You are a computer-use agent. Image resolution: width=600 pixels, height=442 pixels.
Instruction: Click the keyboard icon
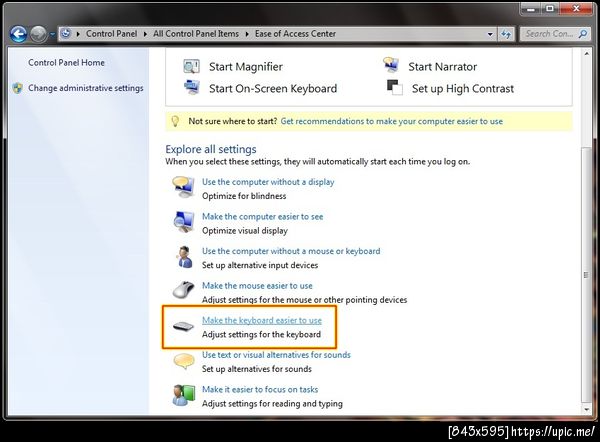coord(183,326)
